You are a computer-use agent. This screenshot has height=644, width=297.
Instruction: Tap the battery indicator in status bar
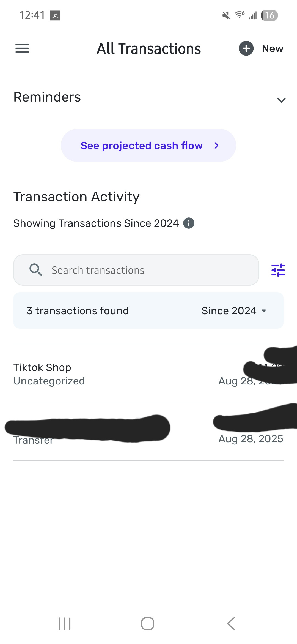click(x=269, y=15)
